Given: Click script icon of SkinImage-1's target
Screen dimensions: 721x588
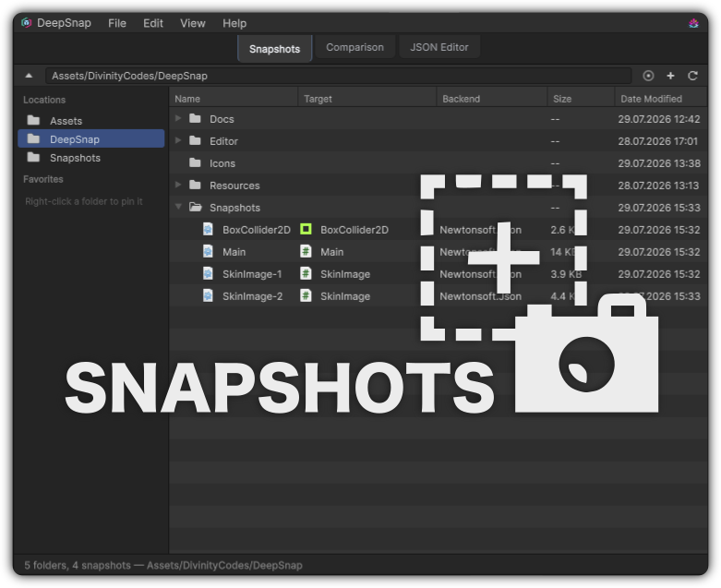Looking at the screenshot, I should tap(306, 273).
